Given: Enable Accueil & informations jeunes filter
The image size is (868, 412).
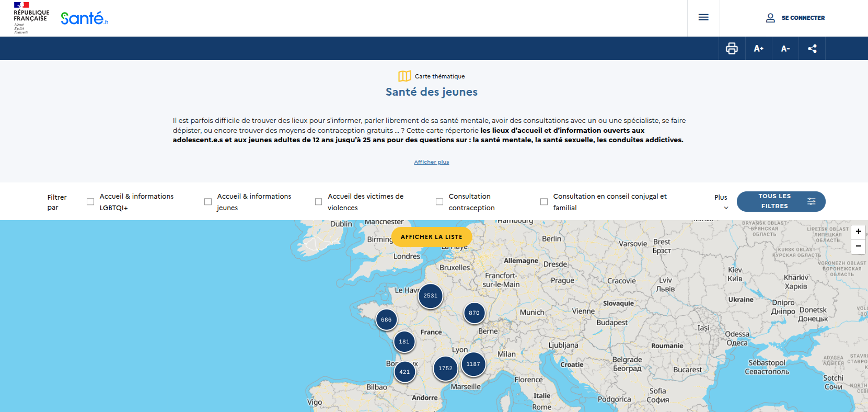Looking at the screenshot, I should click(208, 202).
